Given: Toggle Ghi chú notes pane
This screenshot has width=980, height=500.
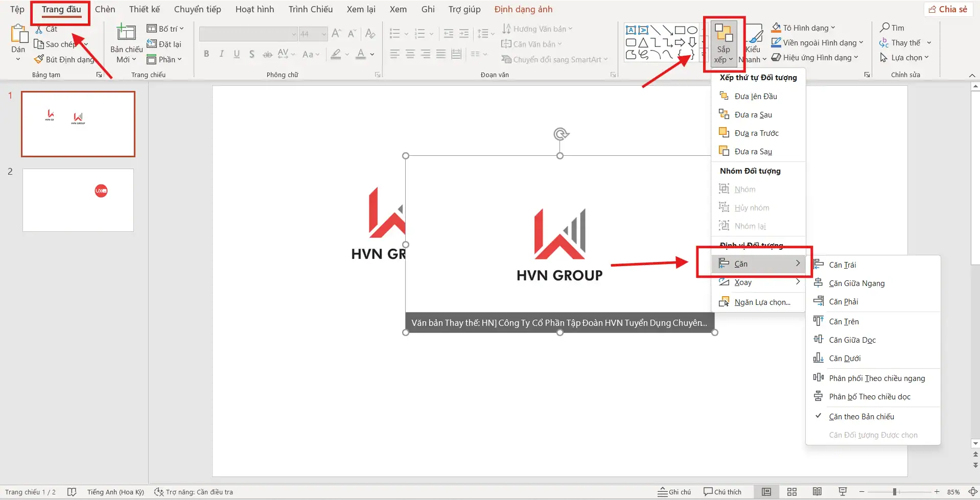Looking at the screenshot, I should [673, 491].
